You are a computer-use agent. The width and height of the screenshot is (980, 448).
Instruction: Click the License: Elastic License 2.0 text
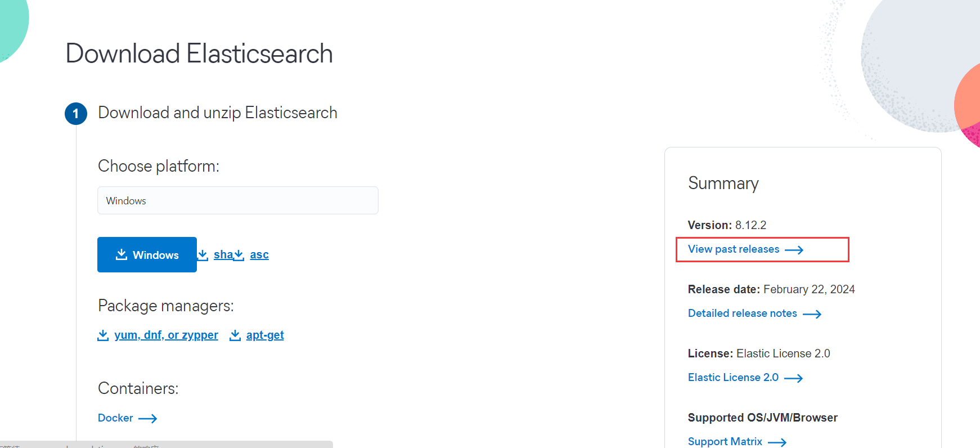(x=759, y=353)
